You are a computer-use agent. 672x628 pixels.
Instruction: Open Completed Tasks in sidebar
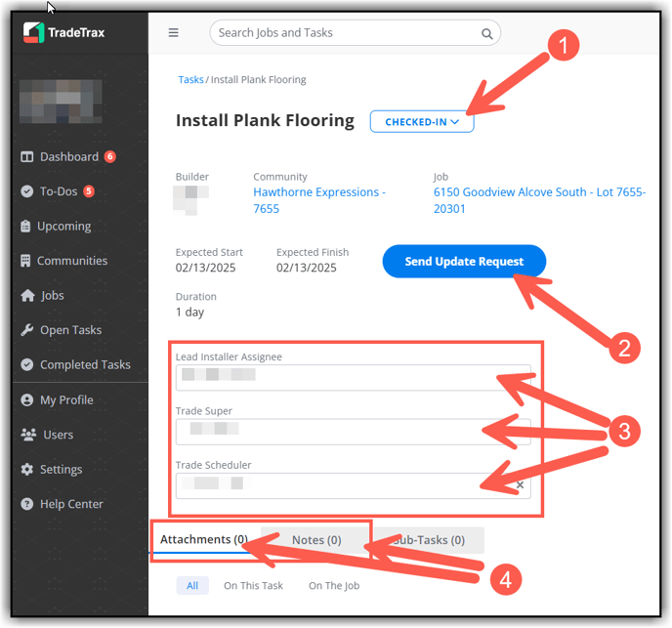[85, 365]
